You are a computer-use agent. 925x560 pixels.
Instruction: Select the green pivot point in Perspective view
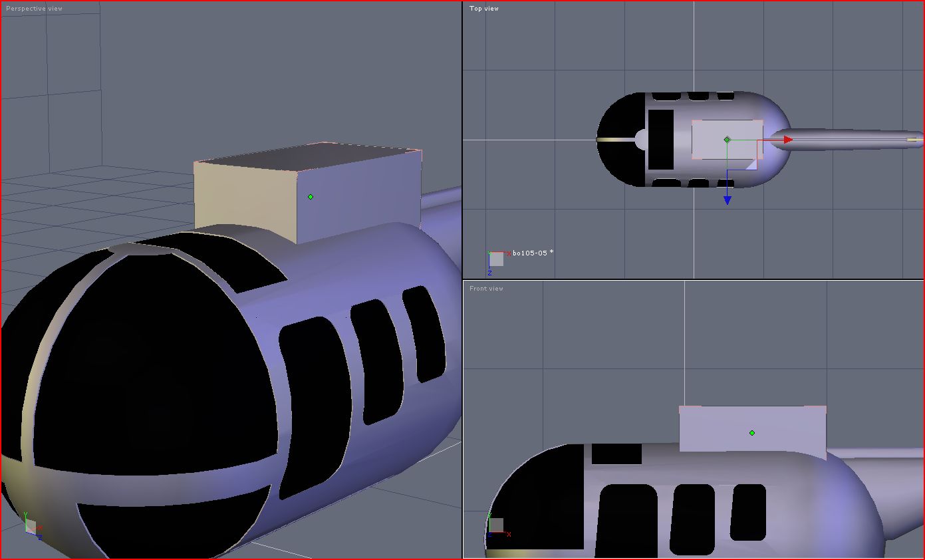[311, 197]
